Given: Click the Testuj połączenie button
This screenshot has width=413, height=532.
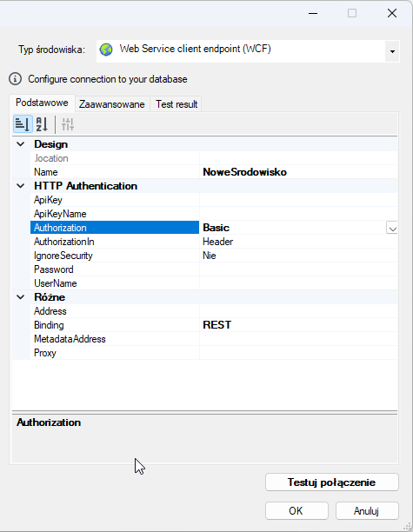Looking at the screenshot, I should coord(332,482).
